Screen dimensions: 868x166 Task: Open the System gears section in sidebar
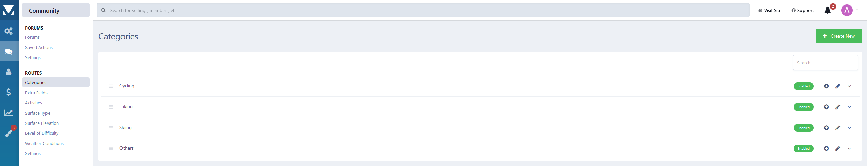(9, 31)
